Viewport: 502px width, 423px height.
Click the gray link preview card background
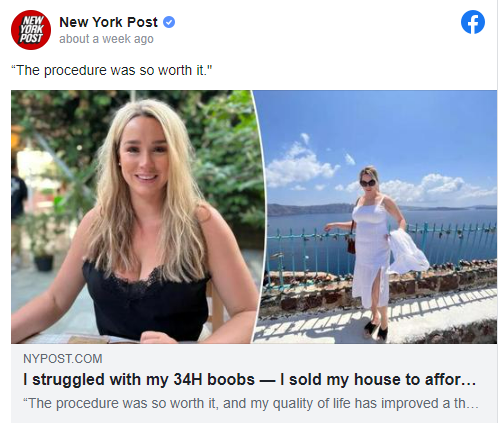[254, 383]
